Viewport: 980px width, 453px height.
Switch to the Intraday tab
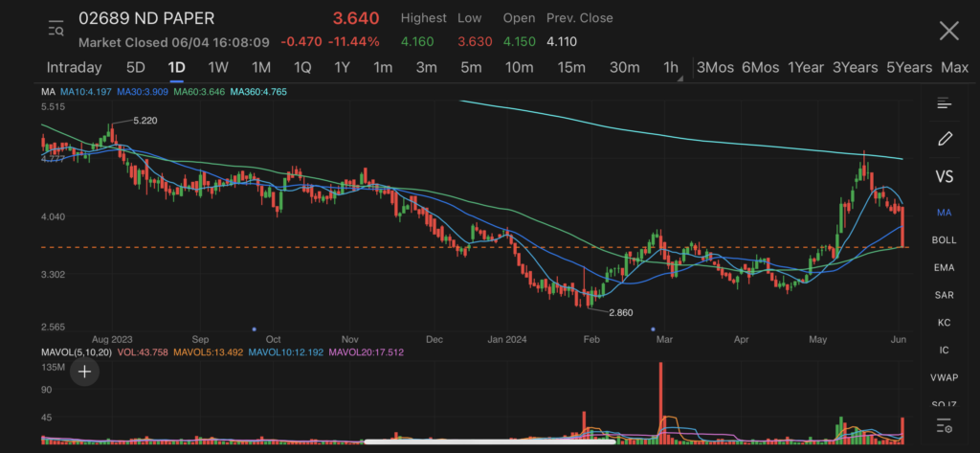pyautogui.click(x=74, y=67)
